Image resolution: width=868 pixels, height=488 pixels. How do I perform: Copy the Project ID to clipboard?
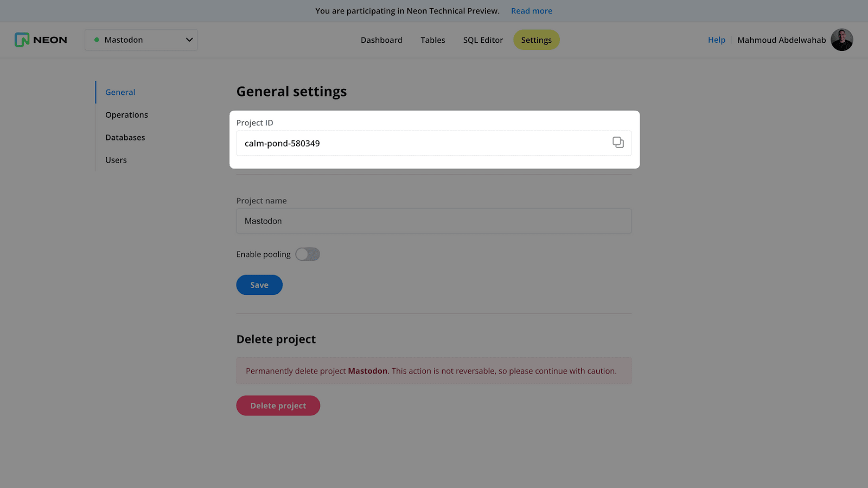coord(618,143)
